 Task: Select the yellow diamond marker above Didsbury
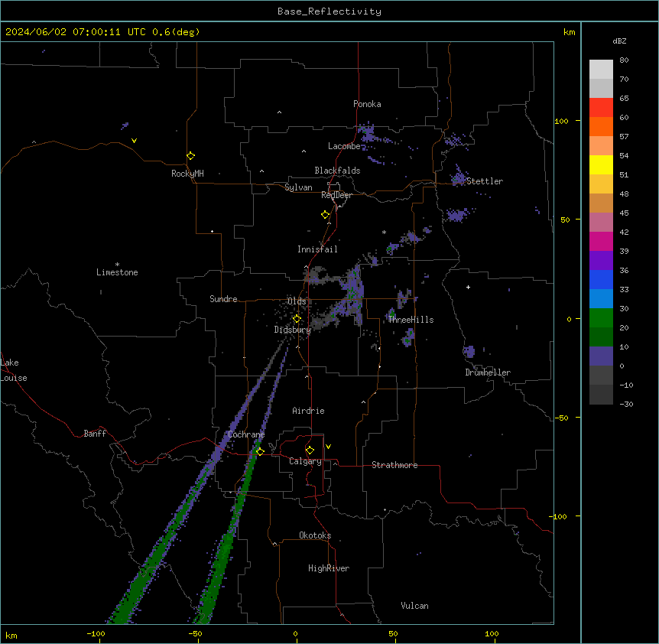pos(297,319)
